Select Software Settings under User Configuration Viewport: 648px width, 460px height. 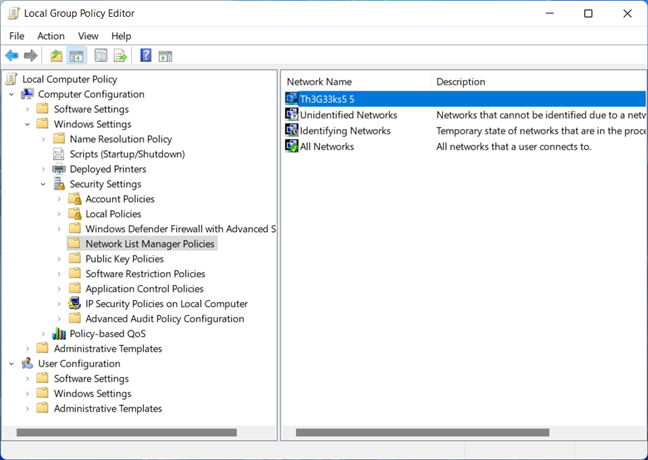pos(91,379)
